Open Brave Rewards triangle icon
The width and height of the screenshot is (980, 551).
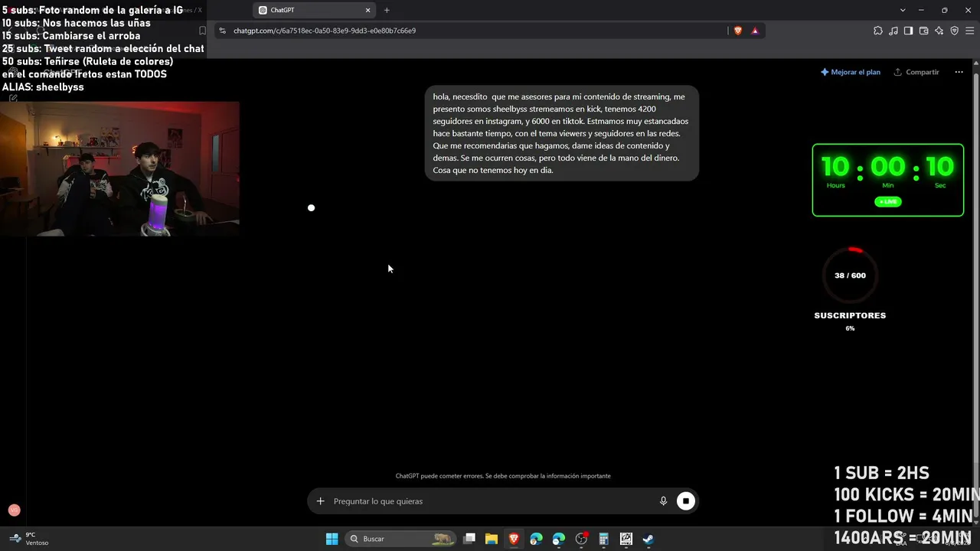coord(755,31)
